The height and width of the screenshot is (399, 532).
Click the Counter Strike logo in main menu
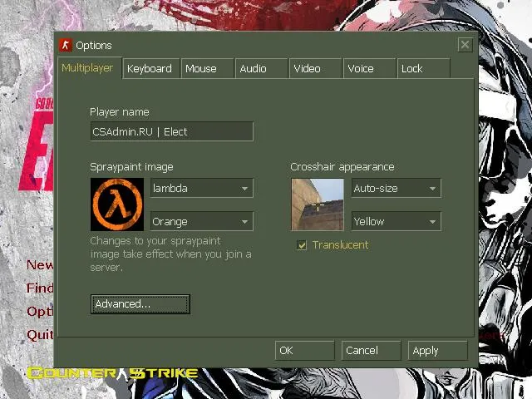point(113,373)
